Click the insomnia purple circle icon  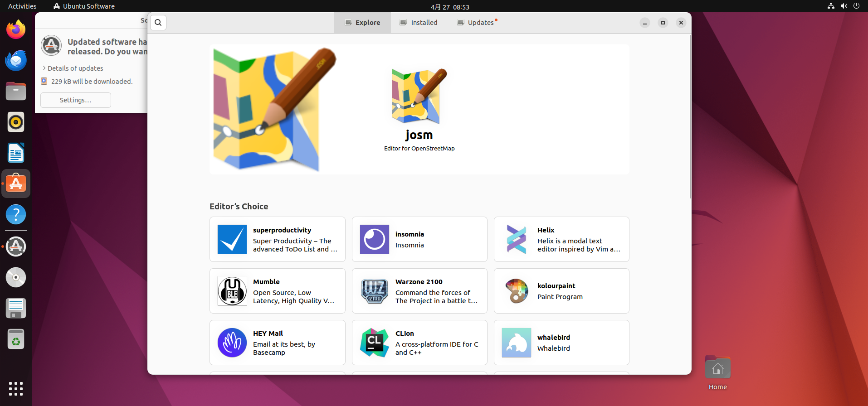[375, 239]
